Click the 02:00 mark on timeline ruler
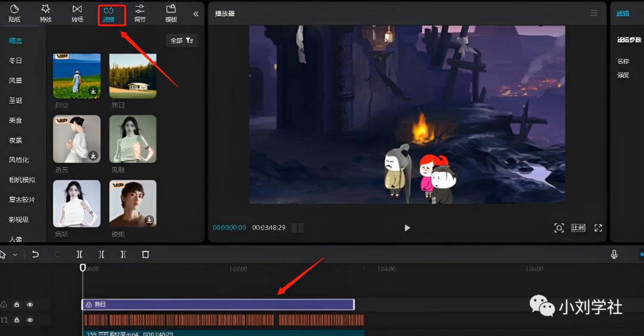The width and height of the screenshot is (644, 336). click(x=239, y=269)
